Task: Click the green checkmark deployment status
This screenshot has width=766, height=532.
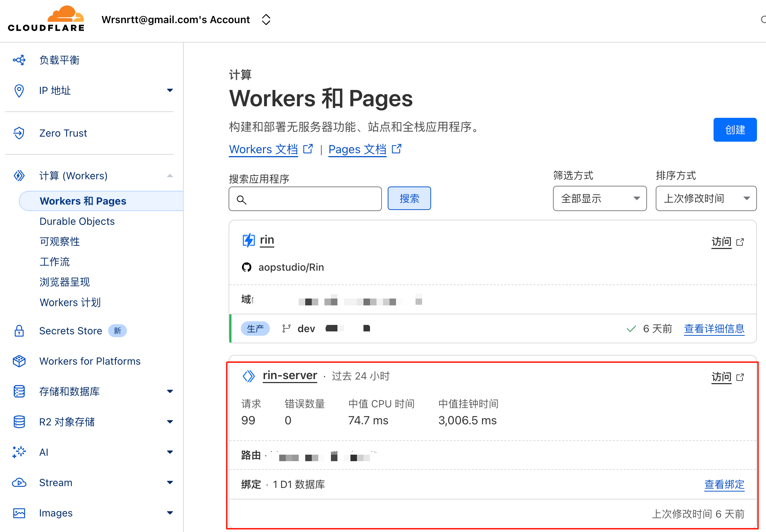Action: click(631, 329)
